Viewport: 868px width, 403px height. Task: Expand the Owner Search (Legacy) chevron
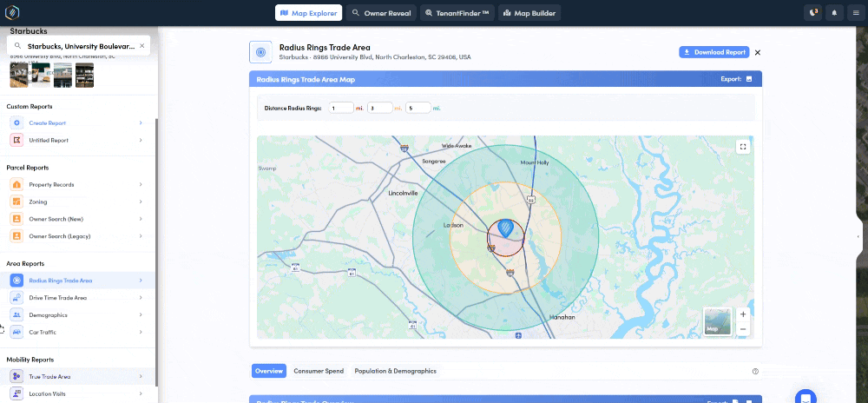141,236
